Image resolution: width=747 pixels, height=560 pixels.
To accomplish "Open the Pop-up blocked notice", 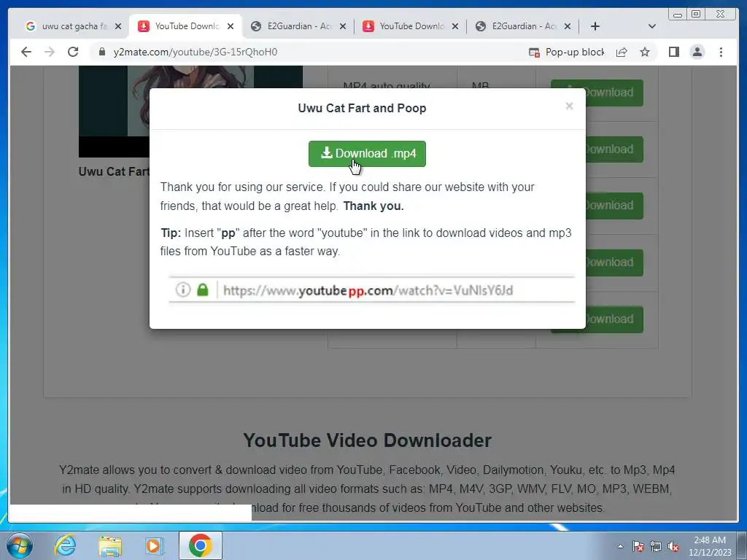I will point(566,52).
